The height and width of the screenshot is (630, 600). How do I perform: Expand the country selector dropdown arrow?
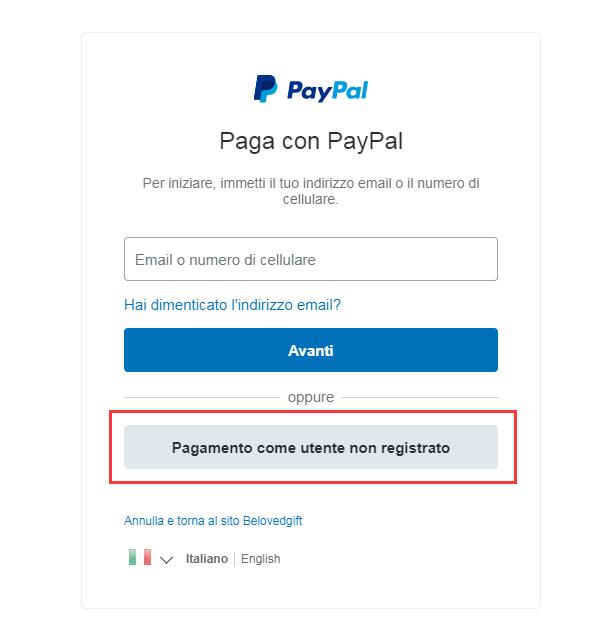pyautogui.click(x=166, y=560)
